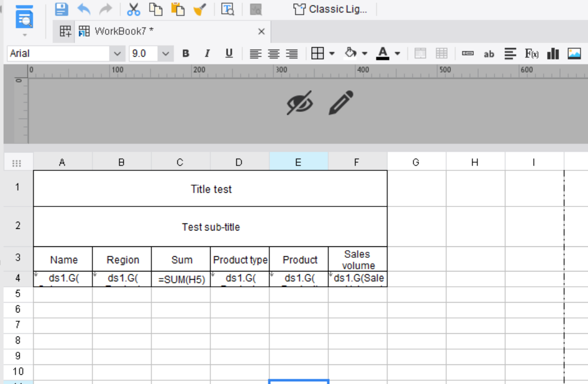Expand the font family dropdown arrow
This screenshot has height=384, width=588.
(x=117, y=54)
